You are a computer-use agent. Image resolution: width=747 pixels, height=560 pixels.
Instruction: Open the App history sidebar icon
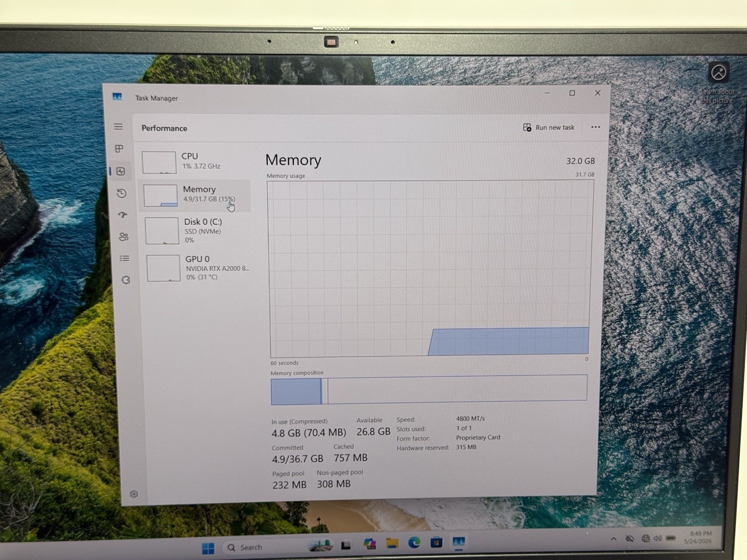(x=122, y=193)
